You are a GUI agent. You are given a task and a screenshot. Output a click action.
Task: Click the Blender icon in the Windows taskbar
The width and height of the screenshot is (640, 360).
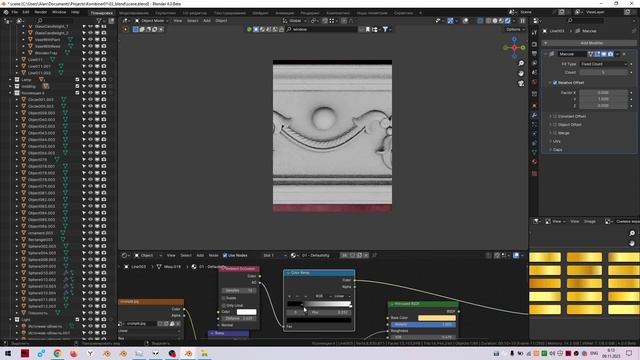point(188,353)
